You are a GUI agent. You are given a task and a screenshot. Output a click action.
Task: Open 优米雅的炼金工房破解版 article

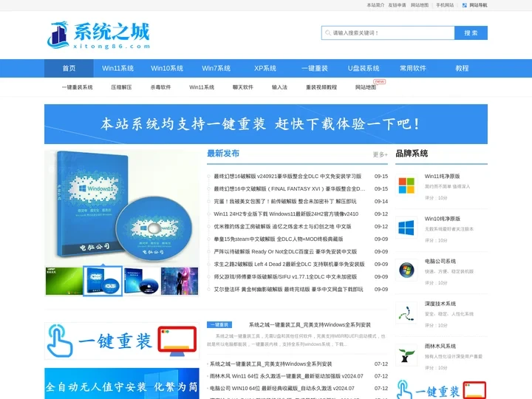(282, 227)
